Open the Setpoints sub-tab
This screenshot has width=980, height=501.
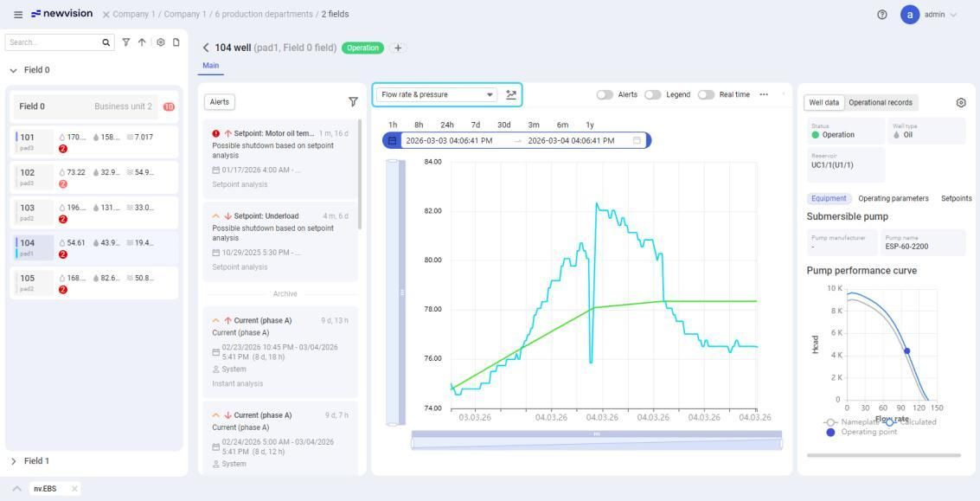pos(957,198)
